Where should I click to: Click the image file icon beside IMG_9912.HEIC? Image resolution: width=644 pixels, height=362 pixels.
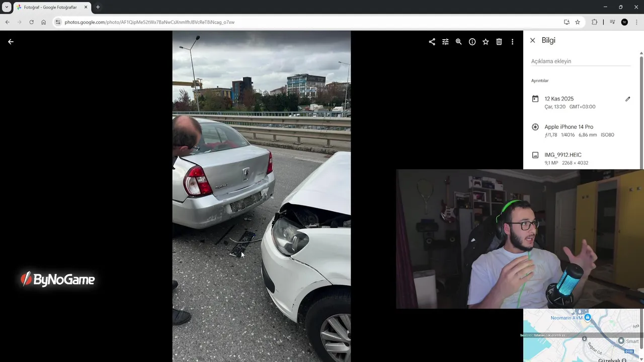pyautogui.click(x=535, y=155)
